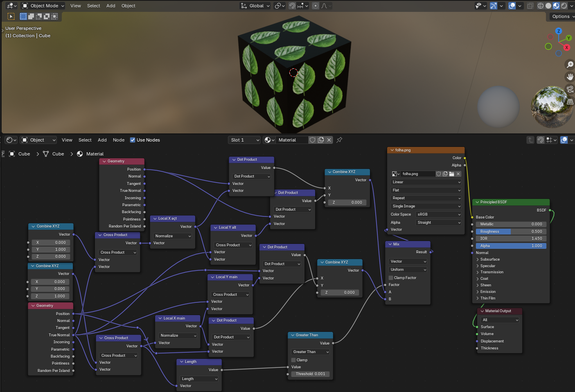Select the Tweak tool in viewport header

11,16
